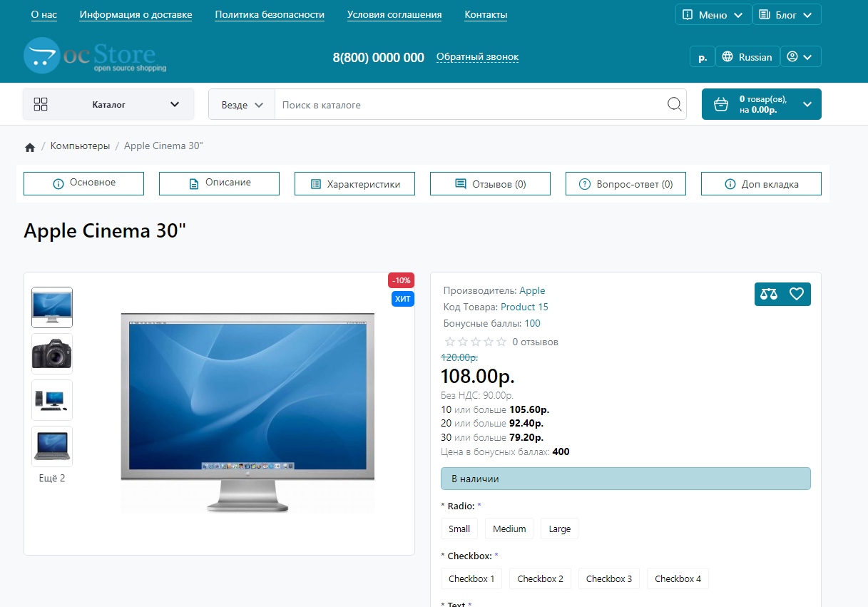Expand the Каталог dropdown menu
This screenshot has width=868, height=607.
click(x=108, y=105)
